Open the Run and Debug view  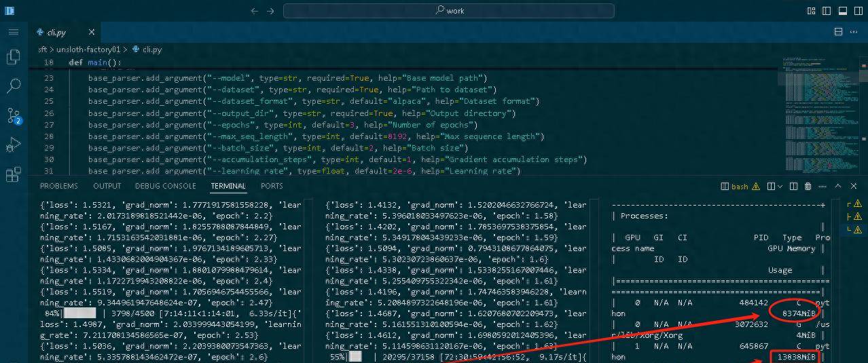pos(13,145)
